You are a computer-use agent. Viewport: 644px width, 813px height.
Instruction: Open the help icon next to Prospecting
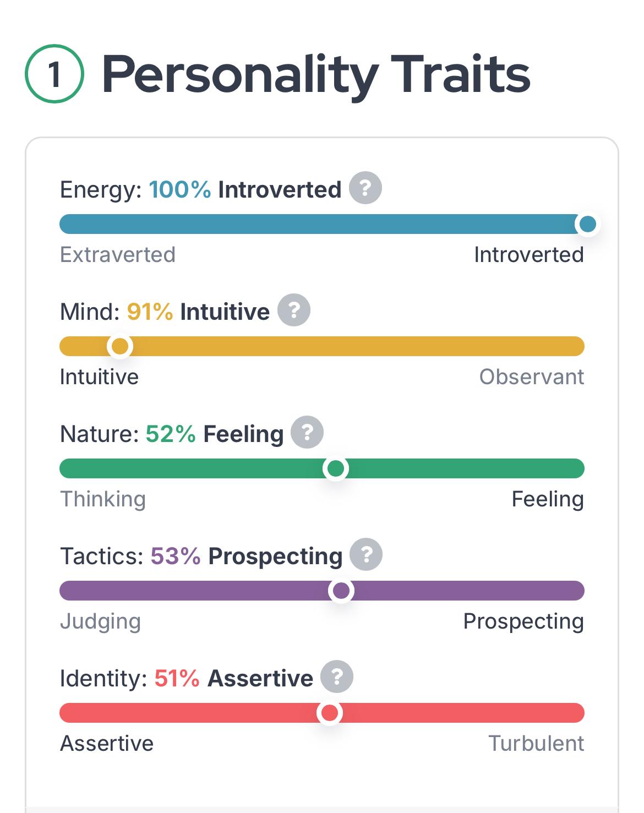tap(366, 555)
